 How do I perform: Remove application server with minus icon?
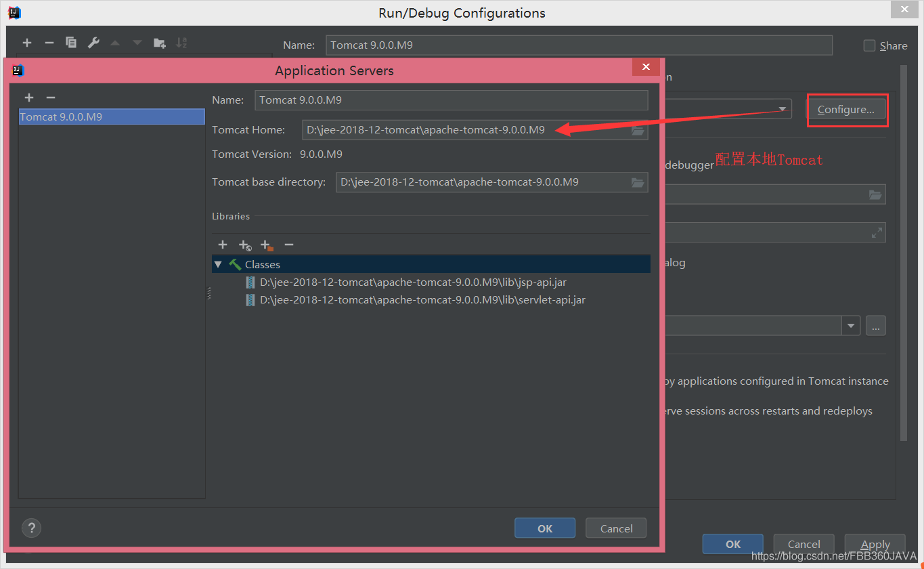point(50,98)
